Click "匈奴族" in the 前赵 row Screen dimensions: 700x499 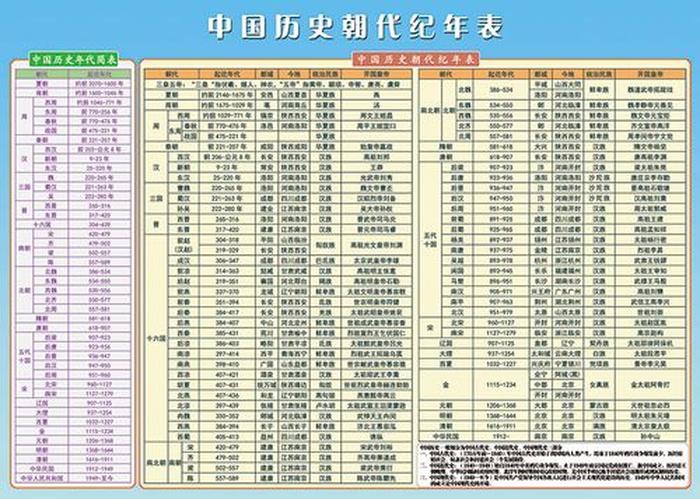325,245
